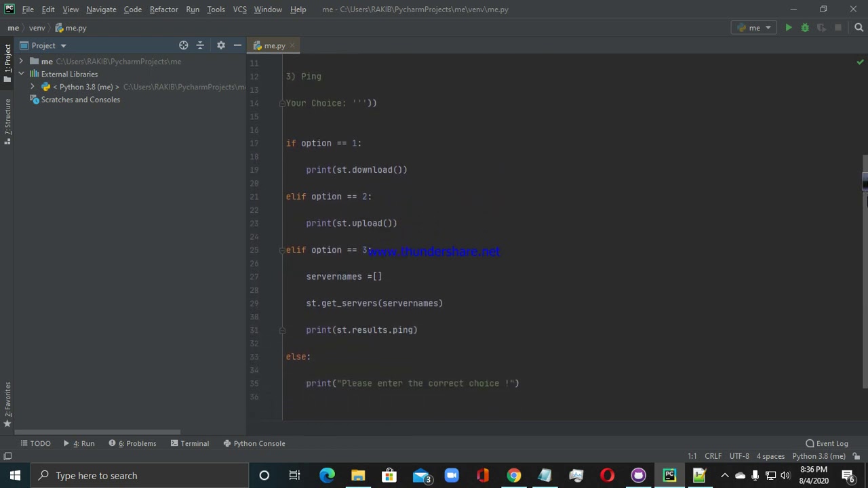The image size is (868, 488).
Task: Open the Window menu
Action: coord(268,9)
